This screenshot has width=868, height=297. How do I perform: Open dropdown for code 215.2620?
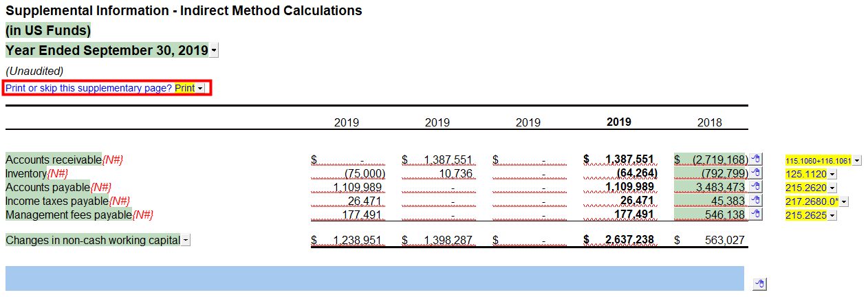832,188
